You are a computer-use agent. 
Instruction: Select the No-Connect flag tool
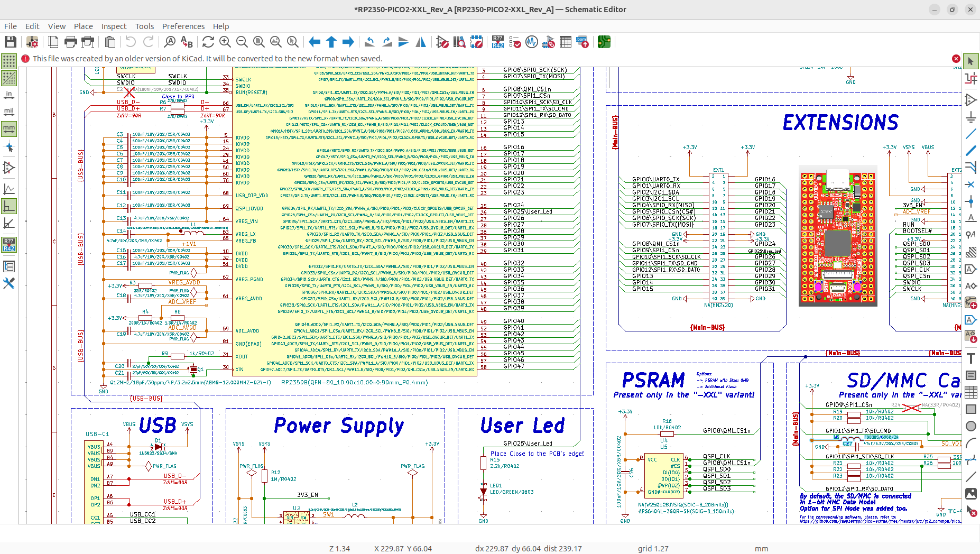tap(971, 184)
